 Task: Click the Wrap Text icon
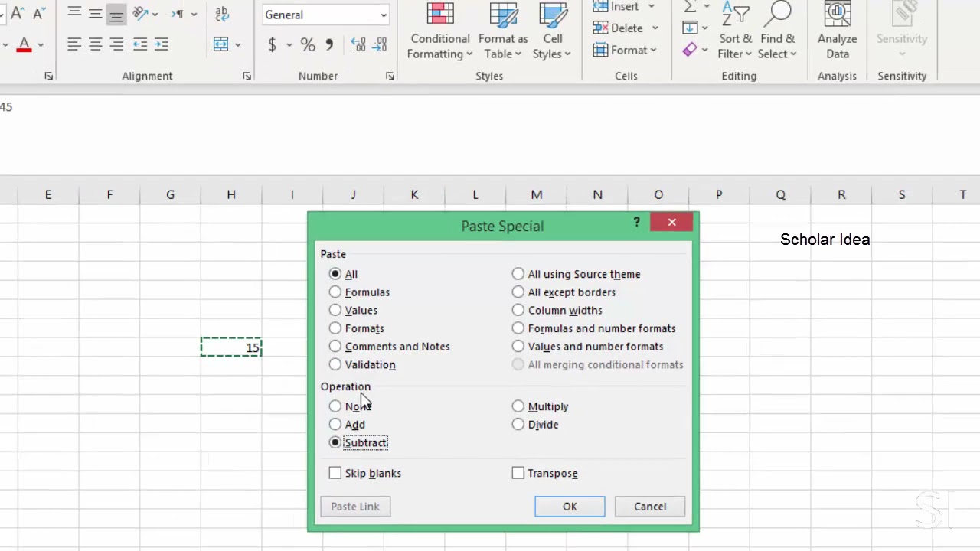pyautogui.click(x=222, y=14)
